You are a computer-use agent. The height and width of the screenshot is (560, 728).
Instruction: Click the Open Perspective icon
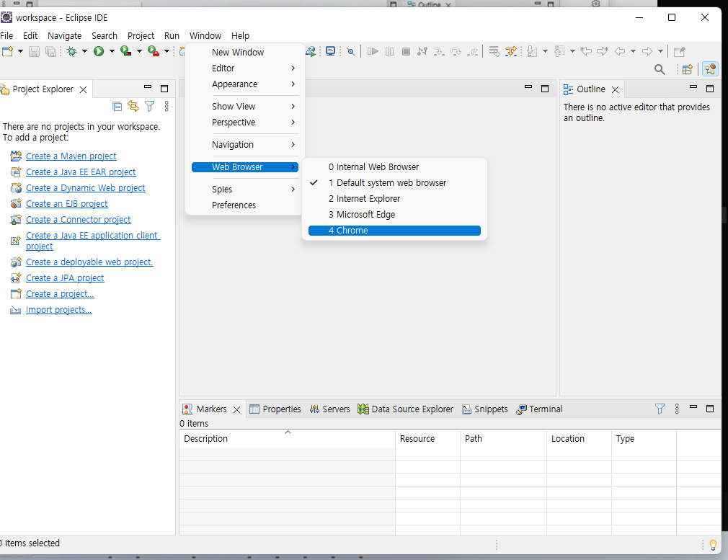(x=688, y=70)
